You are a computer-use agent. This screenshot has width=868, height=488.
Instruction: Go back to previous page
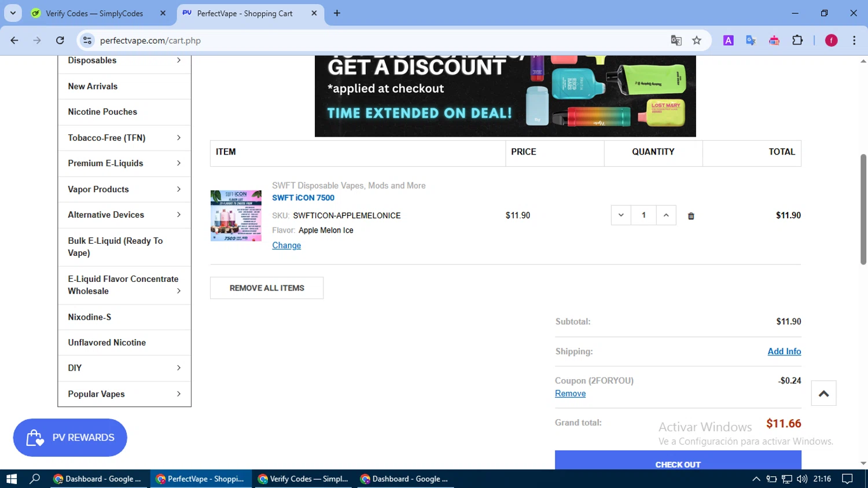pos(14,41)
